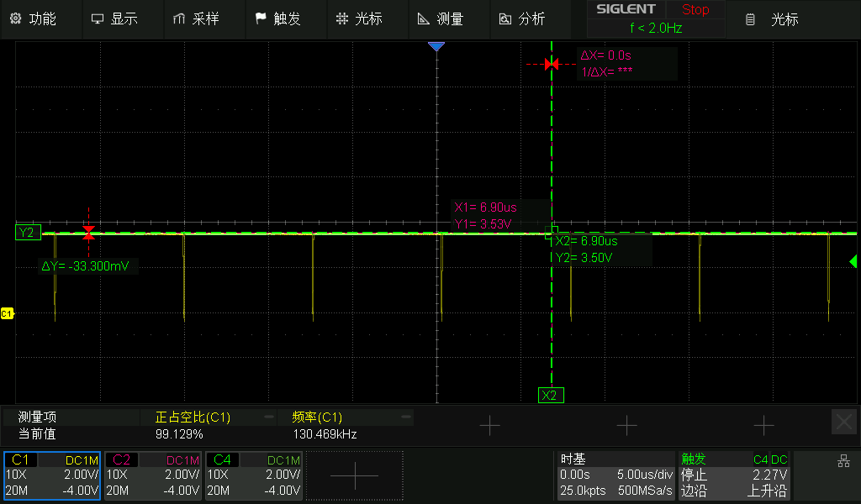The width and height of the screenshot is (861, 504).
Task: Click the red Y1 cursor marker on left
Action: (88, 233)
